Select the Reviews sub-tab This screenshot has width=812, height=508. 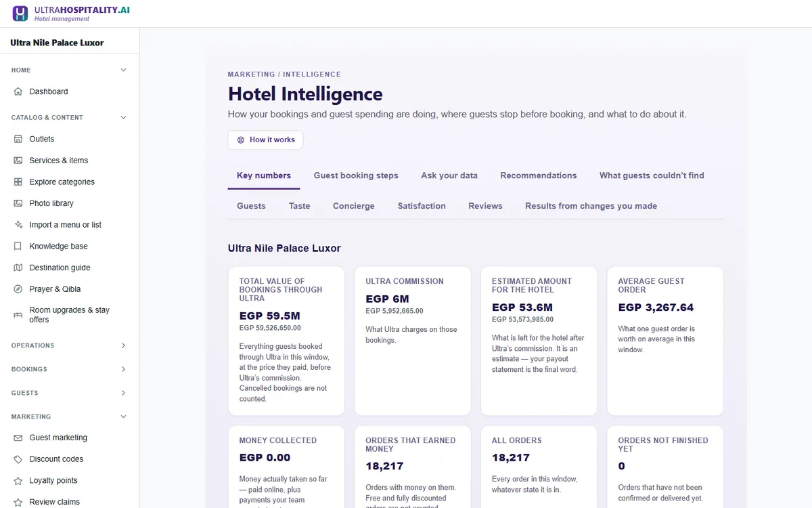[486, 206]
